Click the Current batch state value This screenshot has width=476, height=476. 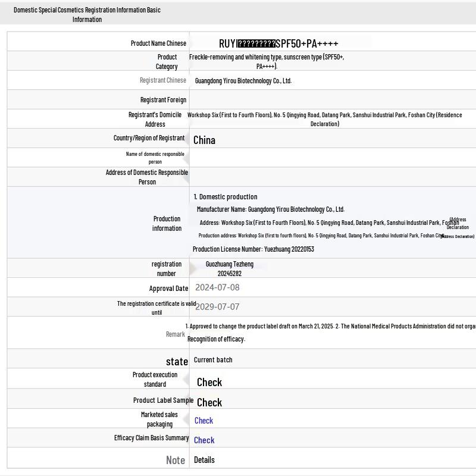(x=213, y=360)
